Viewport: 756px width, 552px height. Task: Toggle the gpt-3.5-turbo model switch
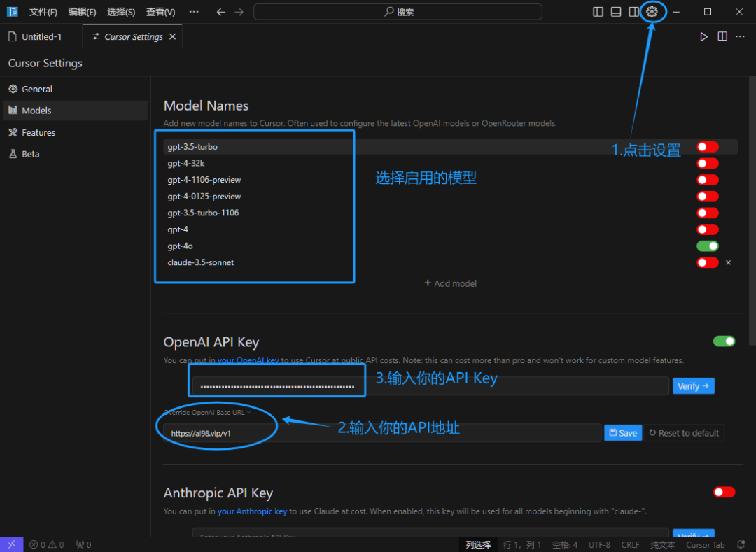pyautogui.click(x=707, y=147)
